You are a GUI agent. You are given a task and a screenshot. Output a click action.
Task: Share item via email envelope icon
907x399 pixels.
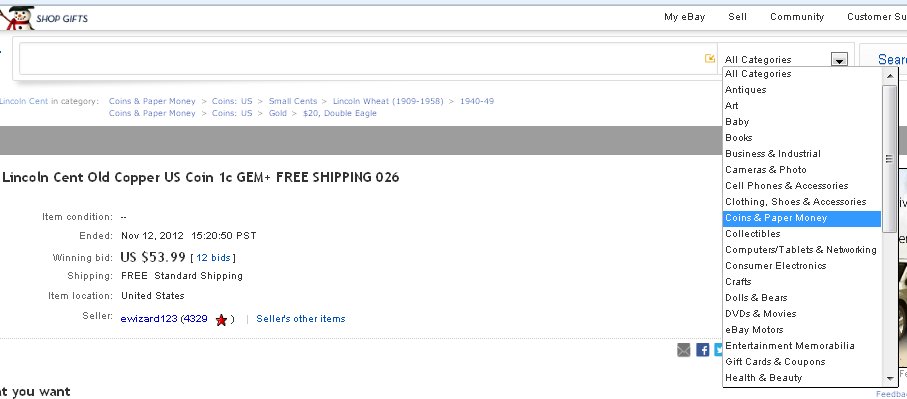684,349
